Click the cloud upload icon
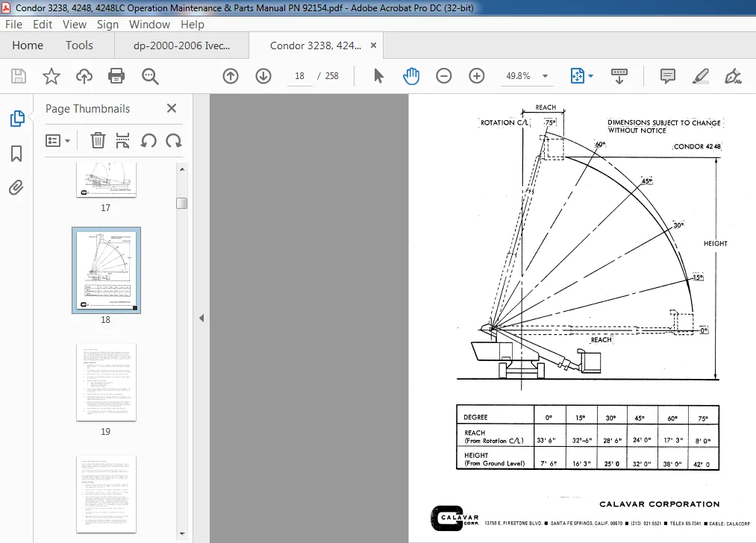 pyautogui.click(x=84, y=76)
